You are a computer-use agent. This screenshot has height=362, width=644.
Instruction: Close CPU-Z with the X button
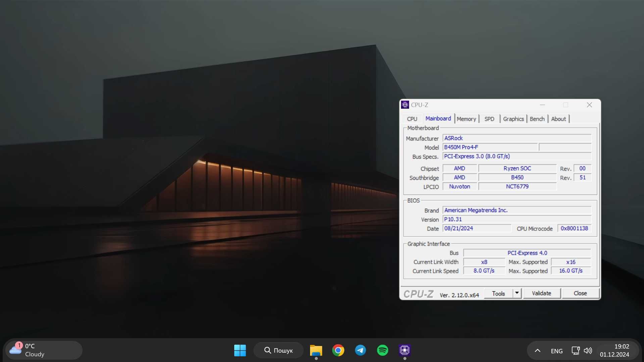pos(589,105)
